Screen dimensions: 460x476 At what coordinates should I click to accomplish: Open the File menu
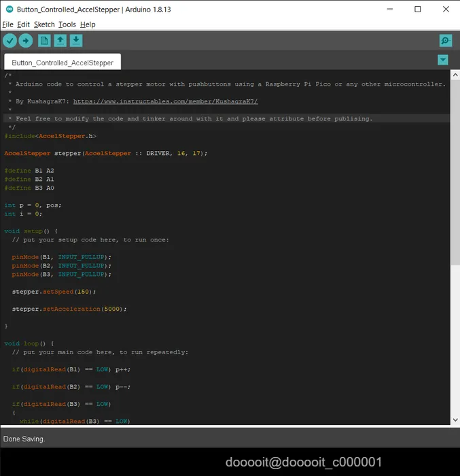click(7, 24)
